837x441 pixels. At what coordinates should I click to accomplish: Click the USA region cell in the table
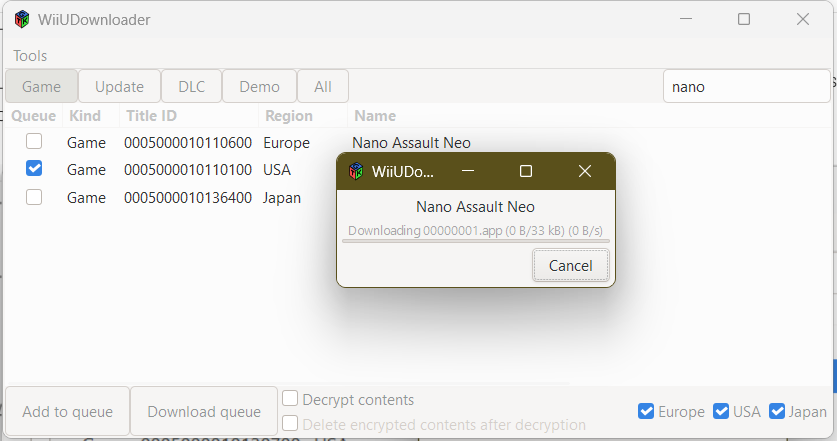point(277,170)
